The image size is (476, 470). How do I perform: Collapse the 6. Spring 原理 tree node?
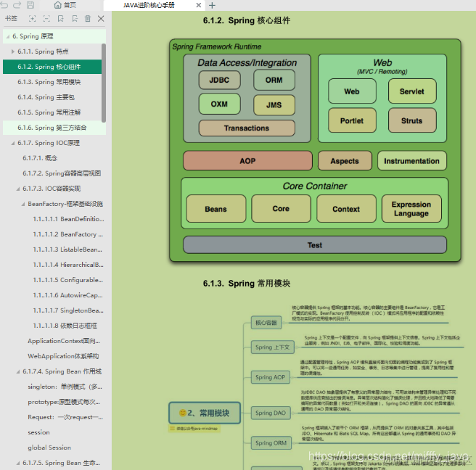point(8,37)
